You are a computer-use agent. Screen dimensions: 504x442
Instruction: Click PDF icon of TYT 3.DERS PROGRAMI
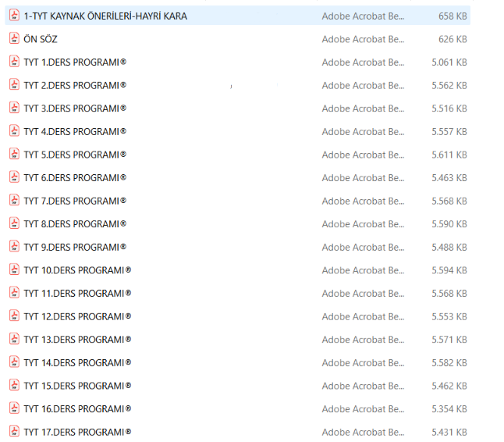[14, 108]
